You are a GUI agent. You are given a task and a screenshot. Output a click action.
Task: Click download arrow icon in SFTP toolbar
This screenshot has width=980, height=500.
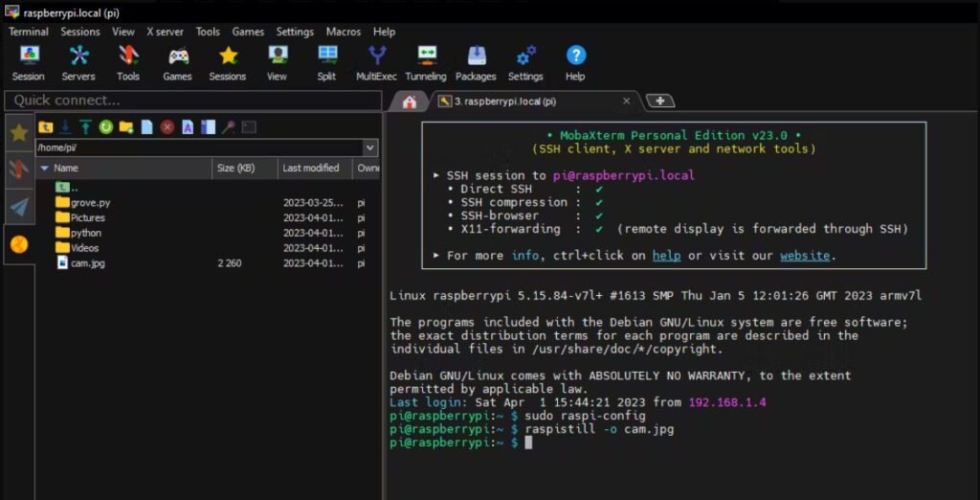[66, 126]
